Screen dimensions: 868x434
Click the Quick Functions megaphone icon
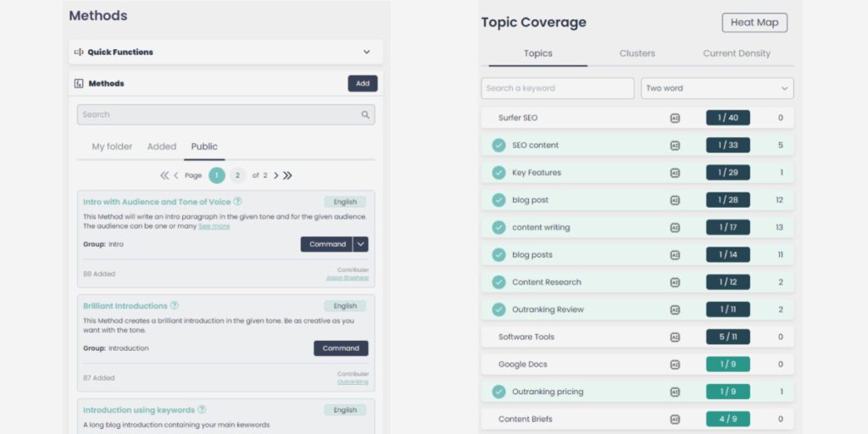[x=79, y=52]
